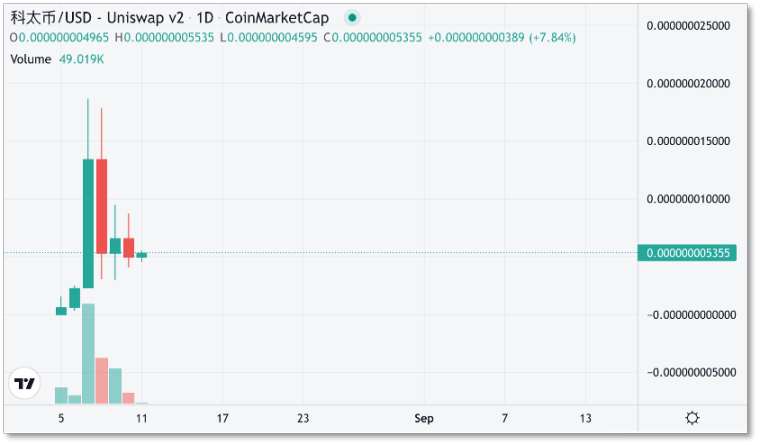Click the 11 date label on time axis

(x=142, y=418)
